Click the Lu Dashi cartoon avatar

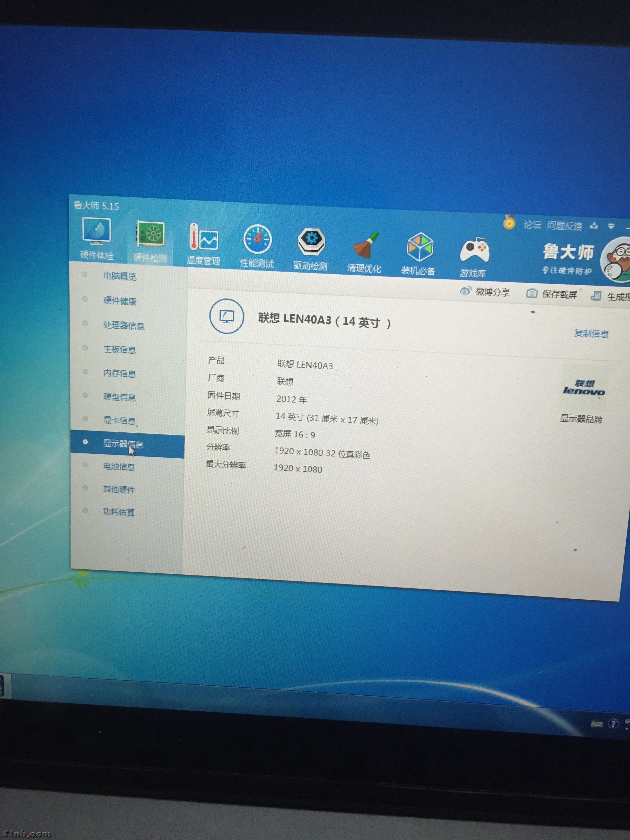[x=616, y=260]
